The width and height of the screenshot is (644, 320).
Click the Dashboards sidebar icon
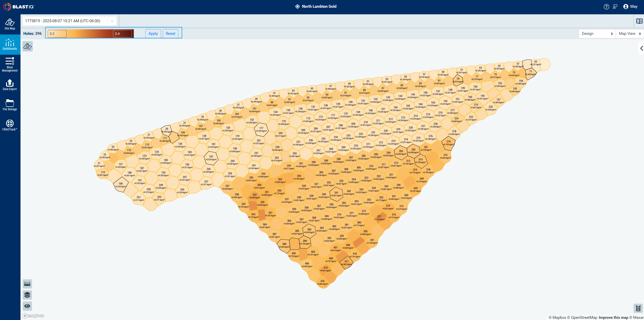pos(10,45)
